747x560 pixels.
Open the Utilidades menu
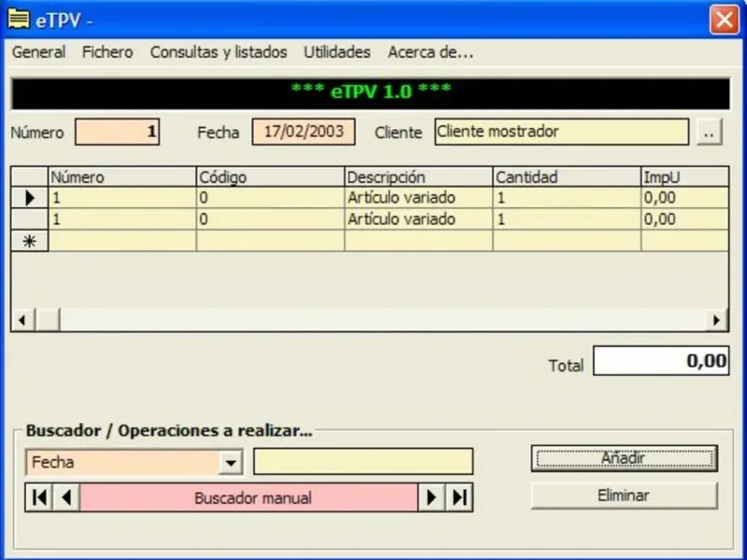coord(337,52)
